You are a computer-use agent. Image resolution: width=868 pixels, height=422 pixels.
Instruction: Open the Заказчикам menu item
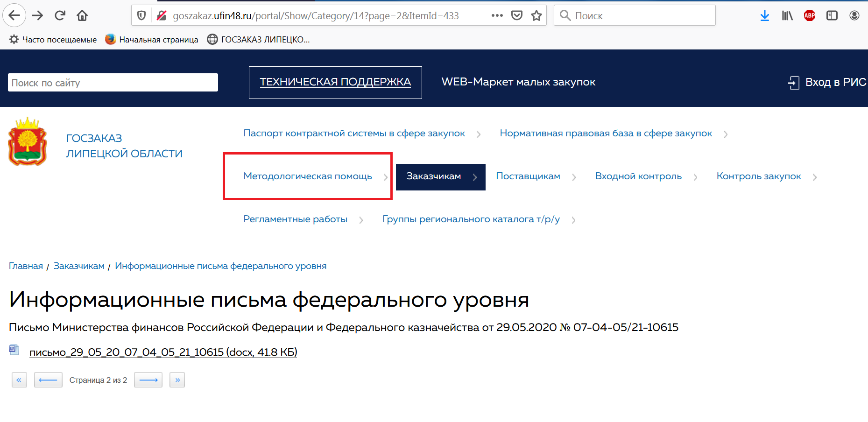tap(434, 176)
